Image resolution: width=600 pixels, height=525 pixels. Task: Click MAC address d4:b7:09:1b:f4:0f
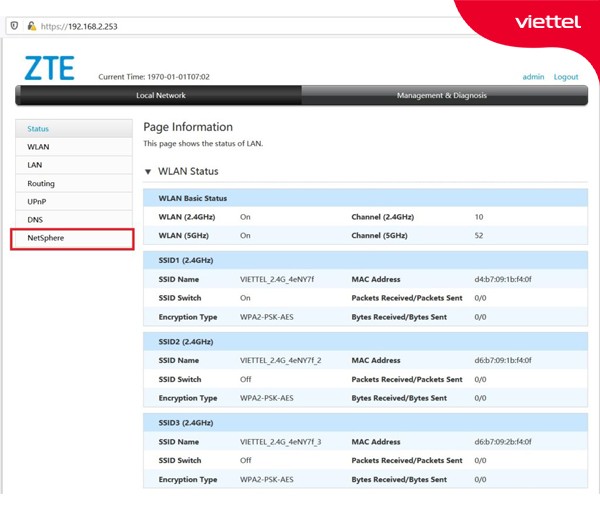coord(503,279)
